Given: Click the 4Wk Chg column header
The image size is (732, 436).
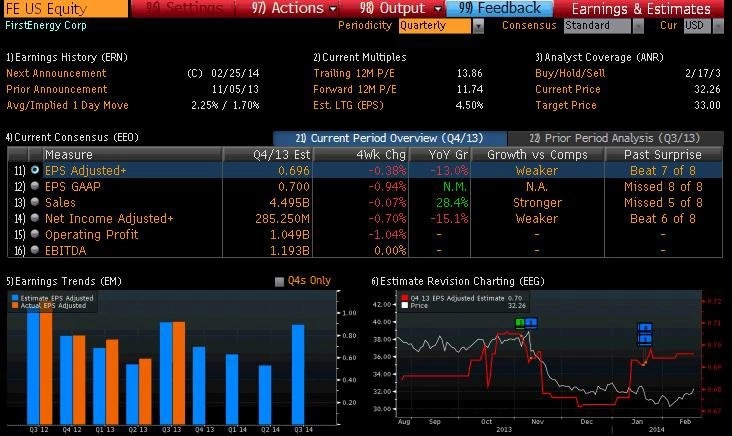Looking at the screenshot, I should click(360, 155).
